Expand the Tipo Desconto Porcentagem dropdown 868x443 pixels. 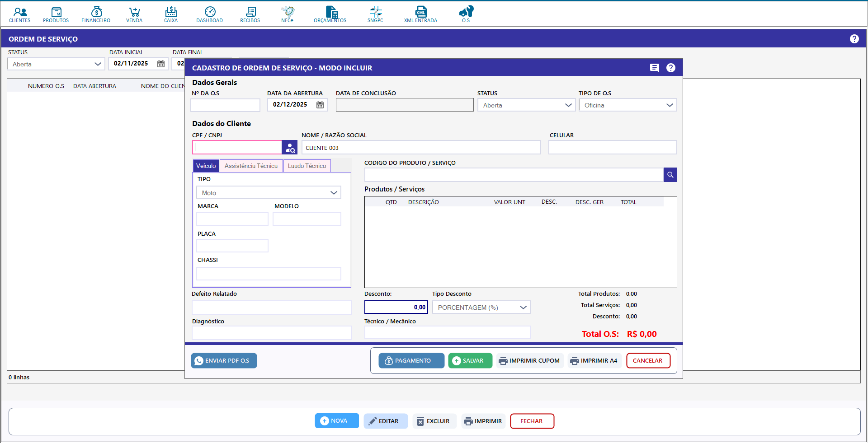coord(481,308)
